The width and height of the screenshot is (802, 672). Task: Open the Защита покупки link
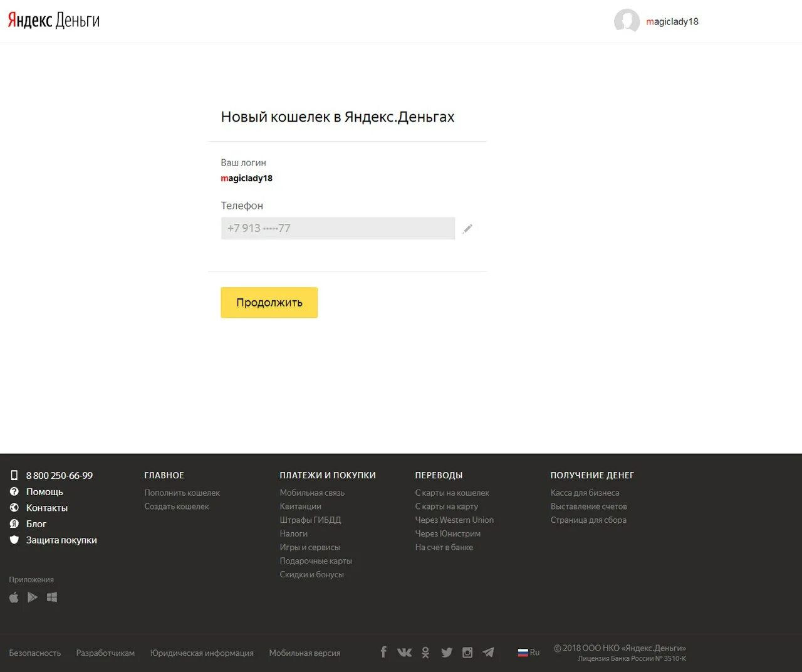[61, 540]
